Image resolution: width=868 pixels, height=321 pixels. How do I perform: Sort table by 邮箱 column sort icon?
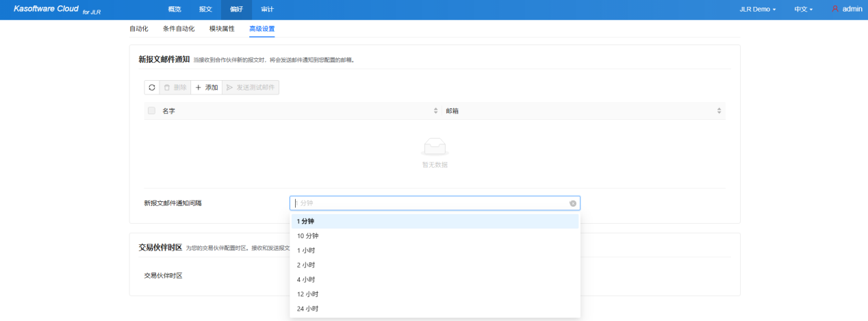click(719, 111)
